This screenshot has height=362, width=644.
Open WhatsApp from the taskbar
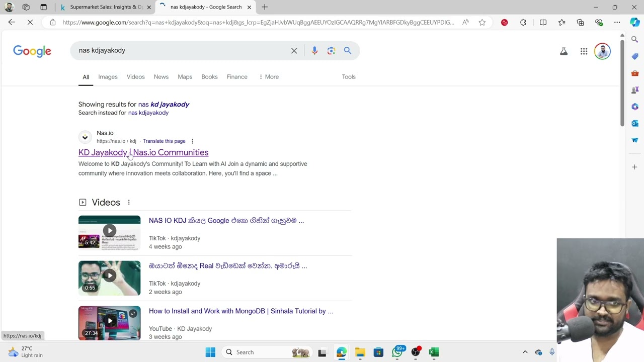[x=397, y=352]
